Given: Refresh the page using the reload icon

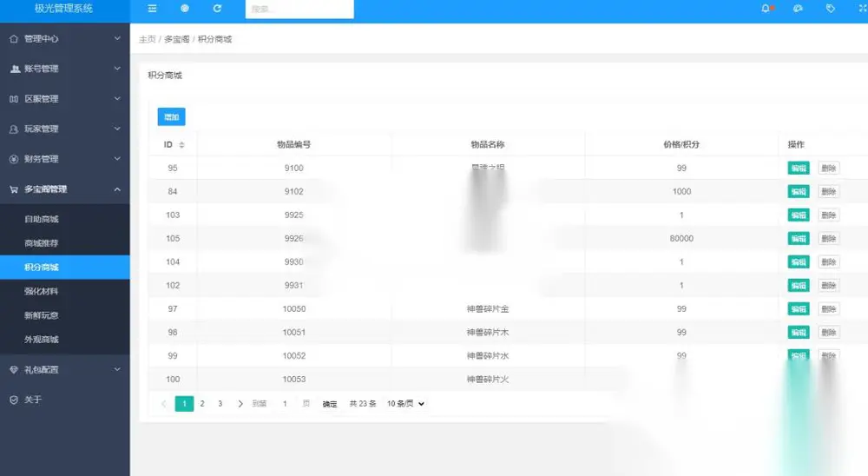Looking at the screenshot, I should 218,9.
